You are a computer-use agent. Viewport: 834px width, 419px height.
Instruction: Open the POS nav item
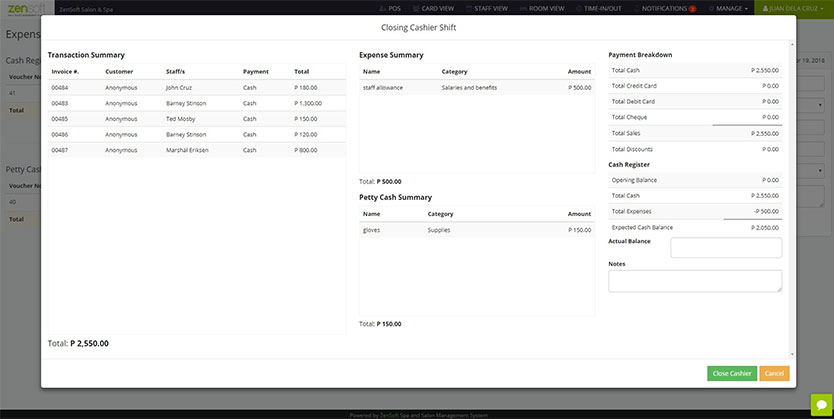tap(389, 9)
